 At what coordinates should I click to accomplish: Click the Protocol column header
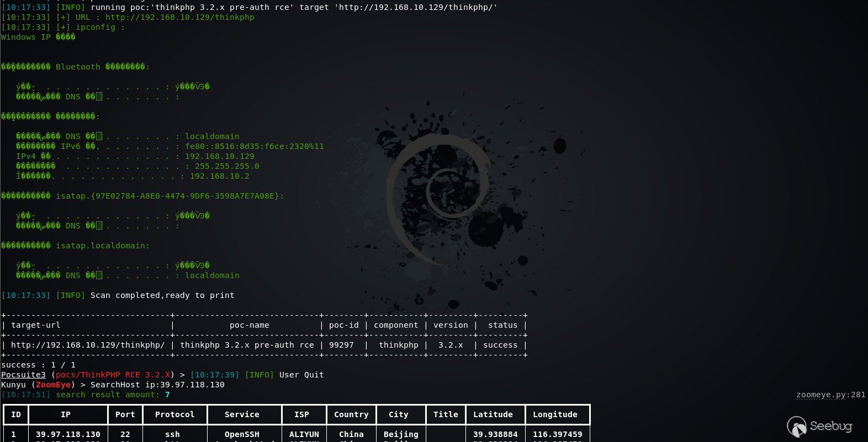click(x=175, y=414)
